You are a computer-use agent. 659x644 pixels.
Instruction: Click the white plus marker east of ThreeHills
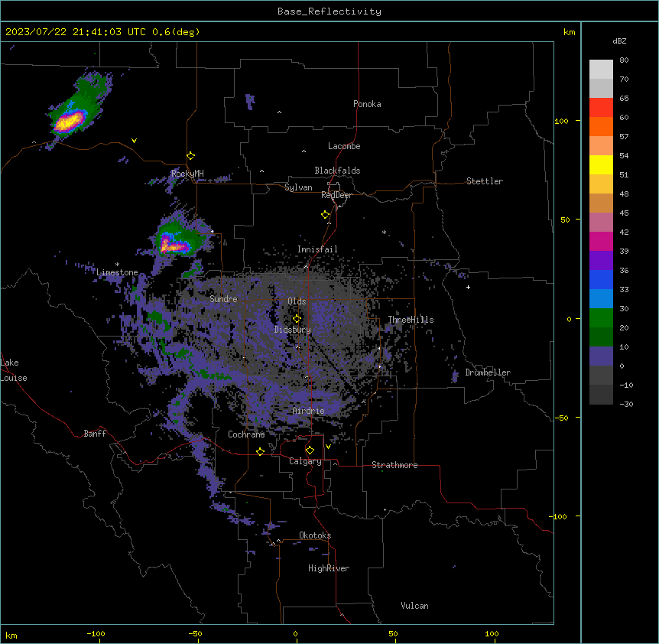tap(468, 287)
